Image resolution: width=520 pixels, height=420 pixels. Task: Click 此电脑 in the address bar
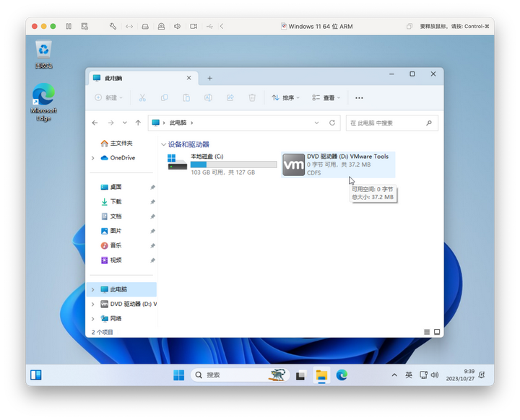178,123
